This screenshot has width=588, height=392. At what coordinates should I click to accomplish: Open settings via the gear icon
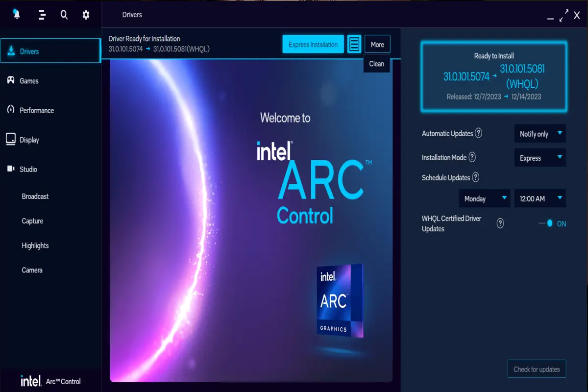click(x=86, y=15)
